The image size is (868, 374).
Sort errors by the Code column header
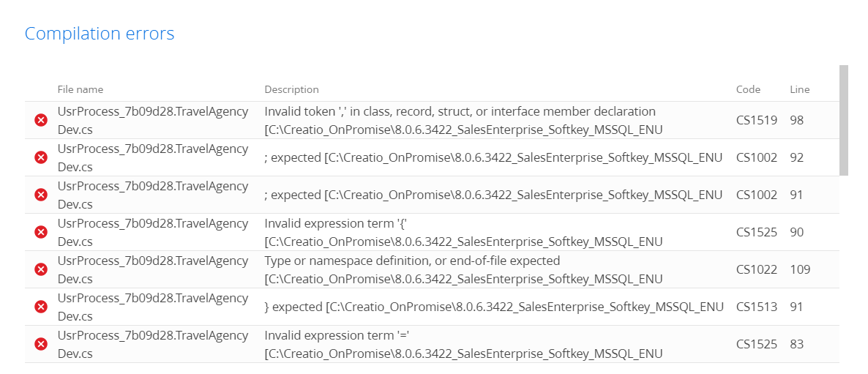(x=748, y=89)
